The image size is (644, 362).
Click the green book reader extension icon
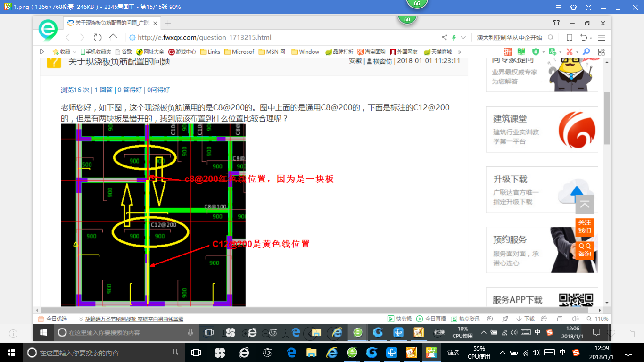tap(521, 52)
